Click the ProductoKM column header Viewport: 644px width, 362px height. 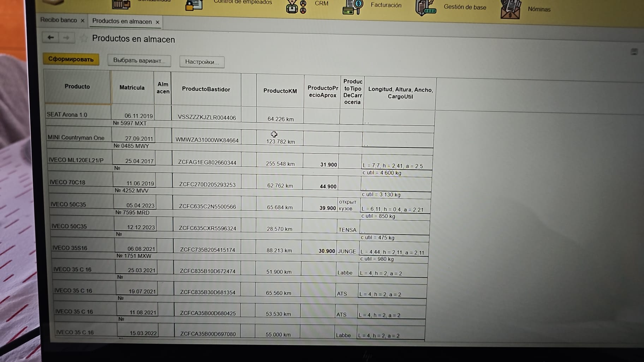[x=280, y=91]
